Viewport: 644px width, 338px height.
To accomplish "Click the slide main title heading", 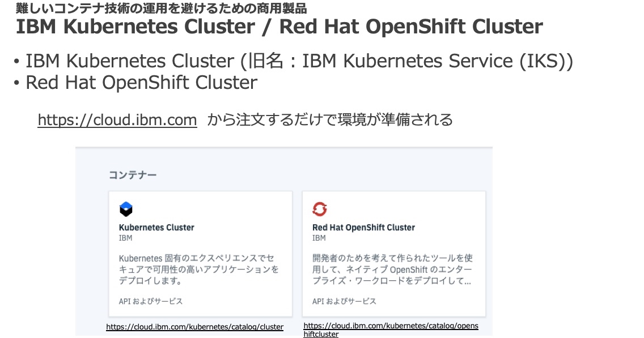I will (x=279, y=26).
